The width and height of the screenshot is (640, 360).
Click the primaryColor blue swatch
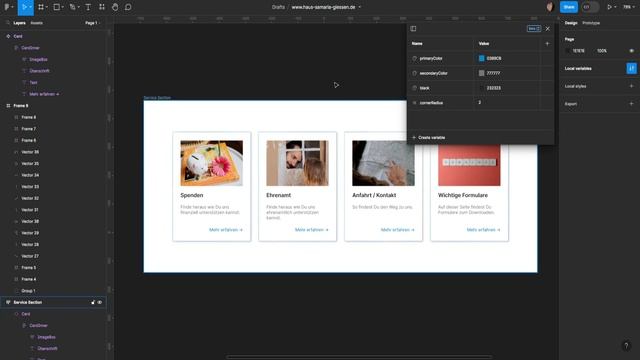pyautogui.click(x=482, y=58)
